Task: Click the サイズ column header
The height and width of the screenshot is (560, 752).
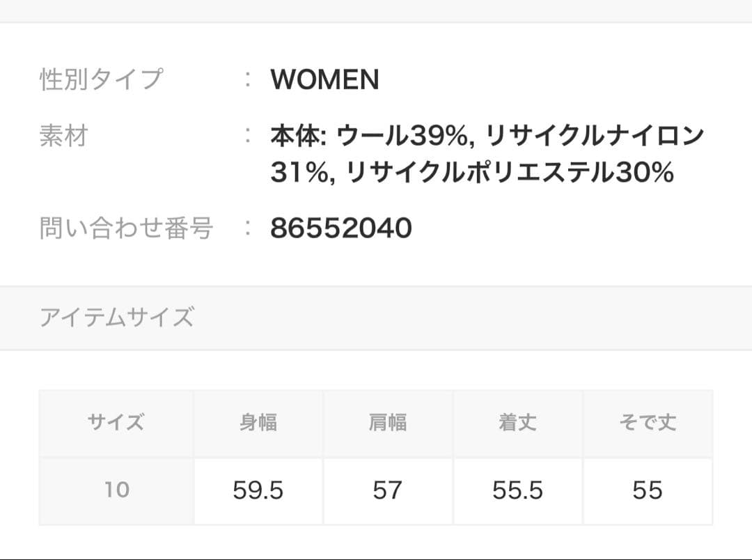Action: click(x=116, y=423)
